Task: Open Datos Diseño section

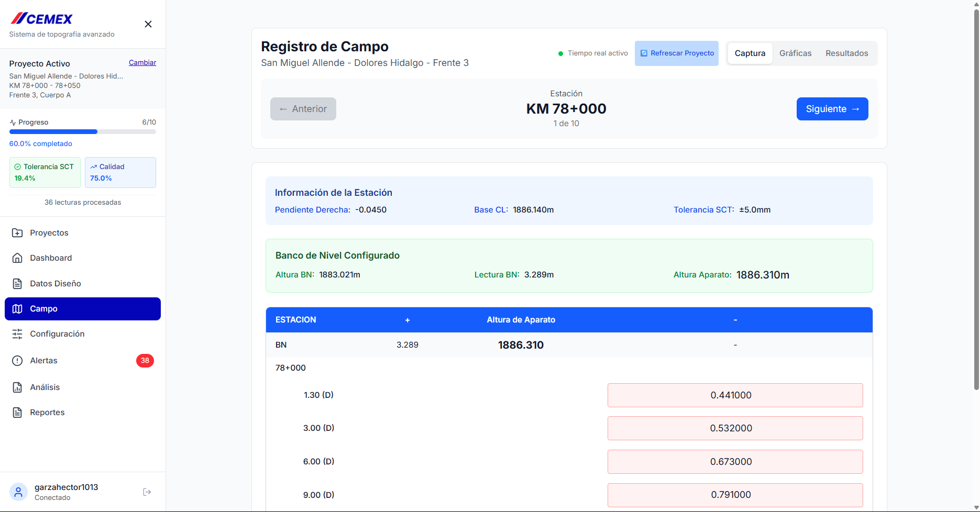Action: coord(83,284)
